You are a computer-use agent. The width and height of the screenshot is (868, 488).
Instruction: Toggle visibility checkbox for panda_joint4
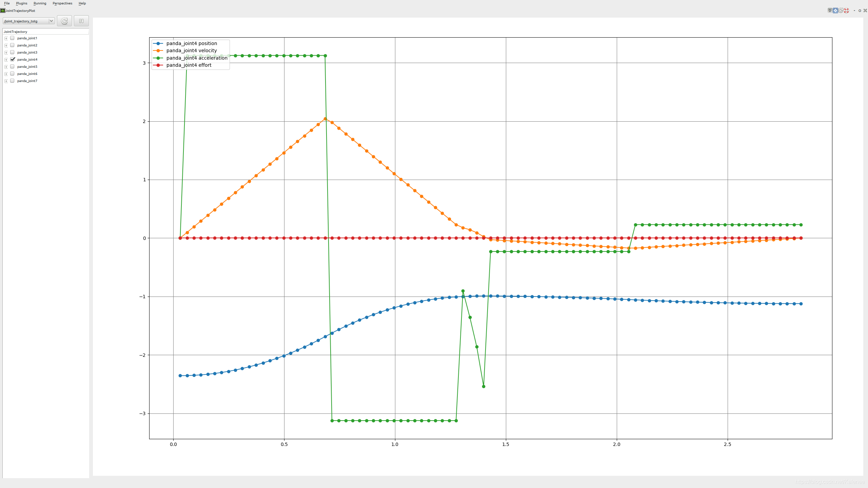coord(12,59)
